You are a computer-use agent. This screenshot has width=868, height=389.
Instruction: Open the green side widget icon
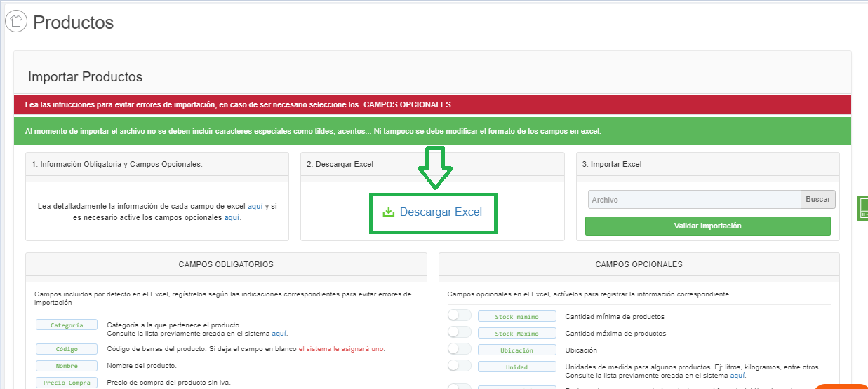(862, 209)
